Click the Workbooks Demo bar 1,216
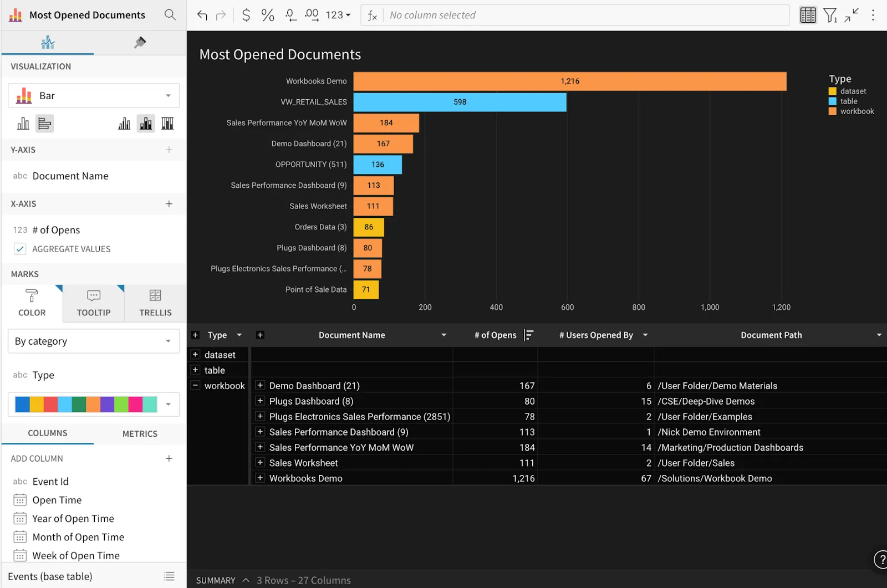 click(570, 81)
